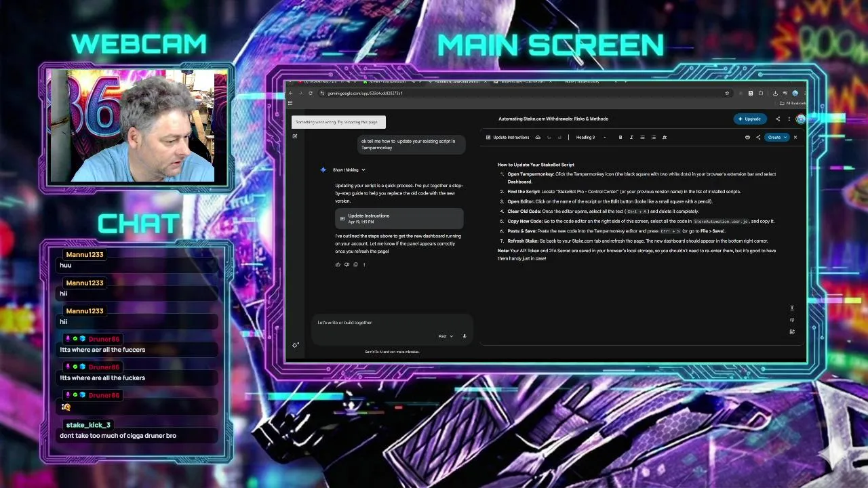Click the cloud save status icon
Screen dimensions: 868x488
tap(538, 138)
